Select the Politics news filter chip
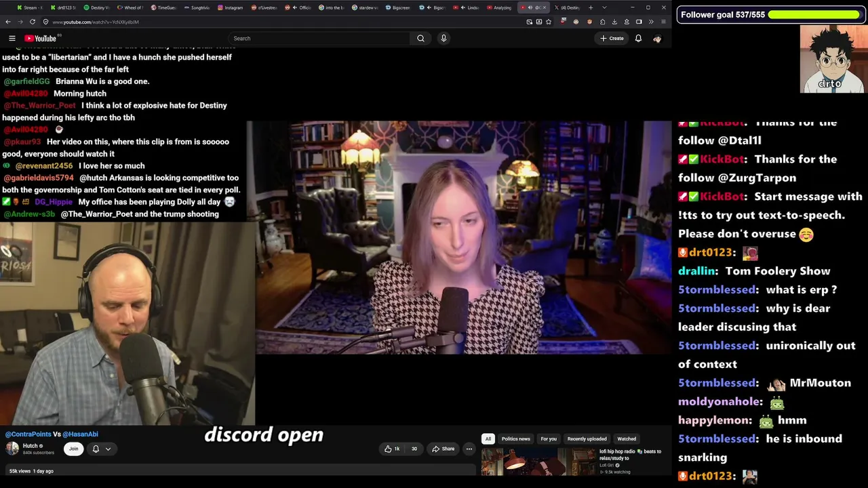Screen dimensions: 868x488 click(x=515, y=439)
